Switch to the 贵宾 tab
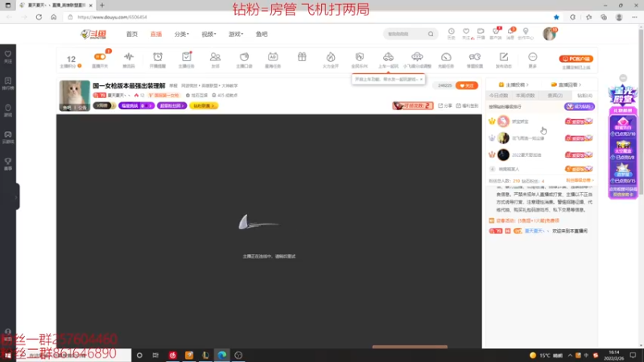This screenshot has height=362, width=644. pyautogui.click(x=555, y=95)
